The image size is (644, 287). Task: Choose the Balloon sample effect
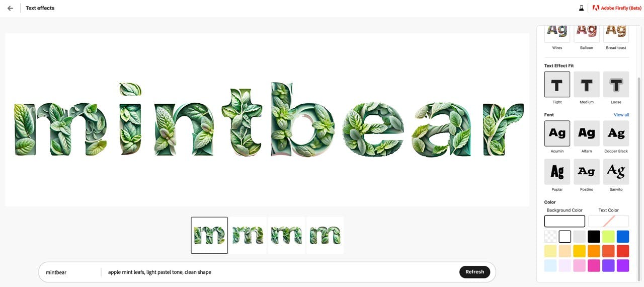pos(587,33)
